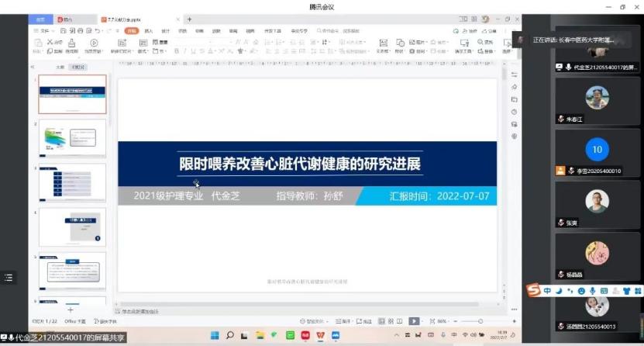Open Sogou input method S icon
Viewport: 644px width, 346px height.
click(533, 291)
